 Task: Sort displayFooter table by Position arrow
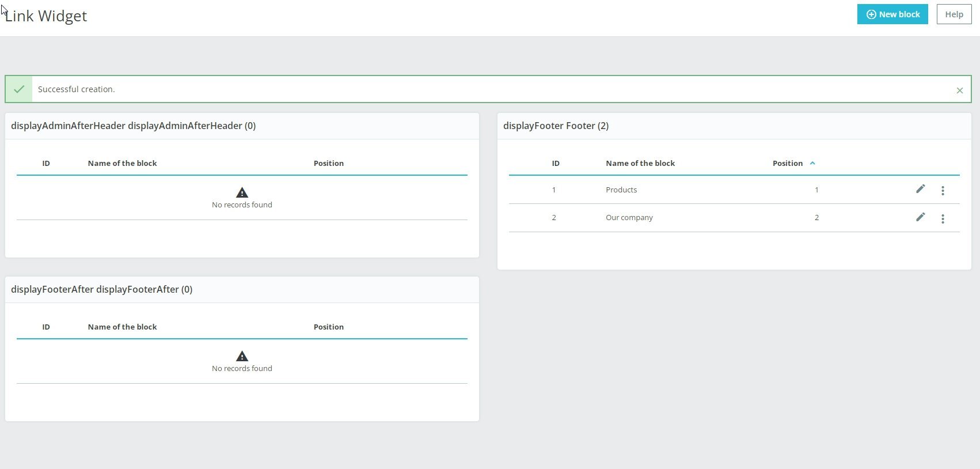click(x=812, y=163)
